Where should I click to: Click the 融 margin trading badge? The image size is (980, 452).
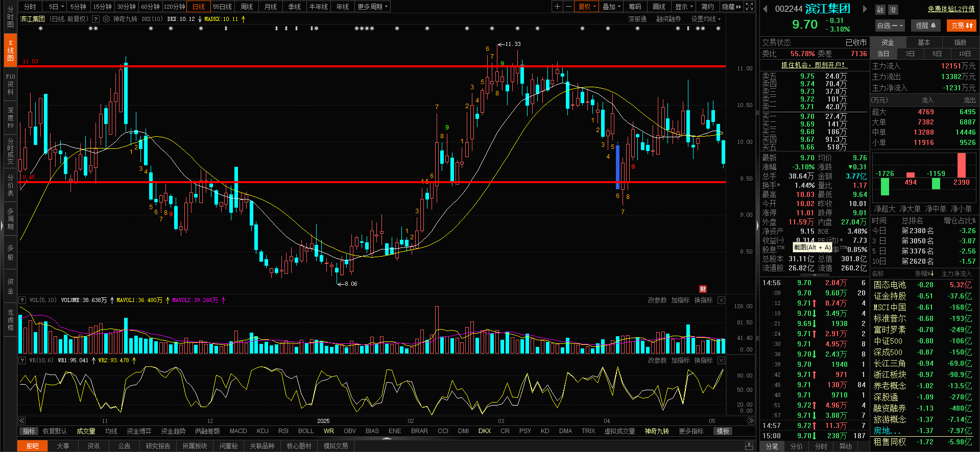tap(880, 10)
